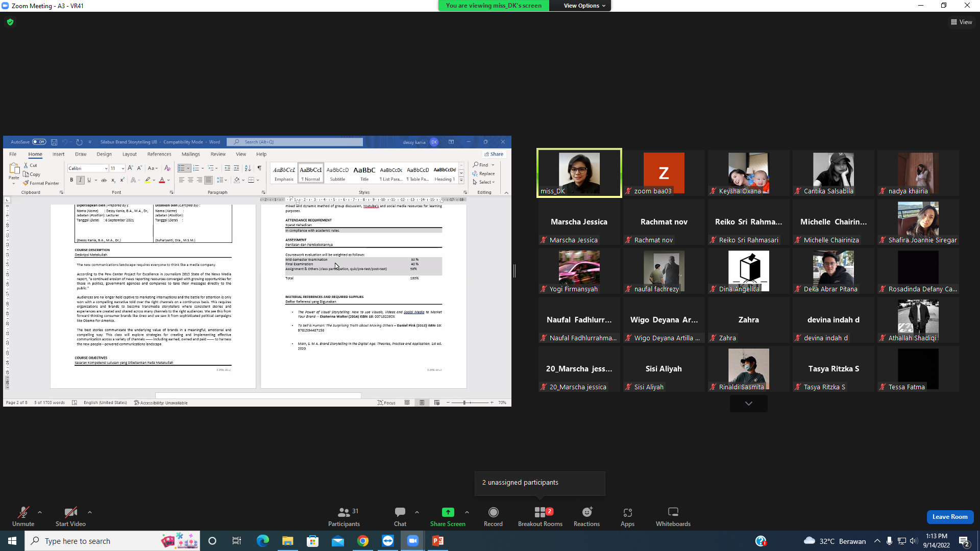Click the Save icon in Word title bar

(54, 142)
